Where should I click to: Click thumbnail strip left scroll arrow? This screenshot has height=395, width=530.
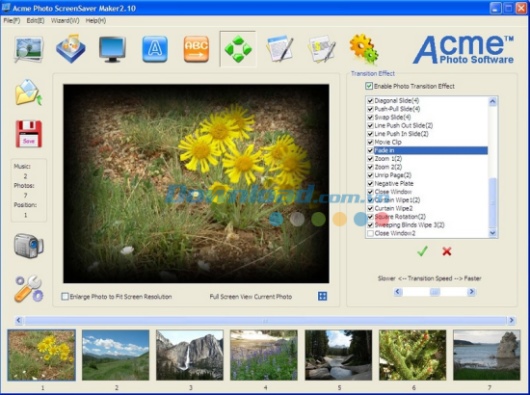19,320
